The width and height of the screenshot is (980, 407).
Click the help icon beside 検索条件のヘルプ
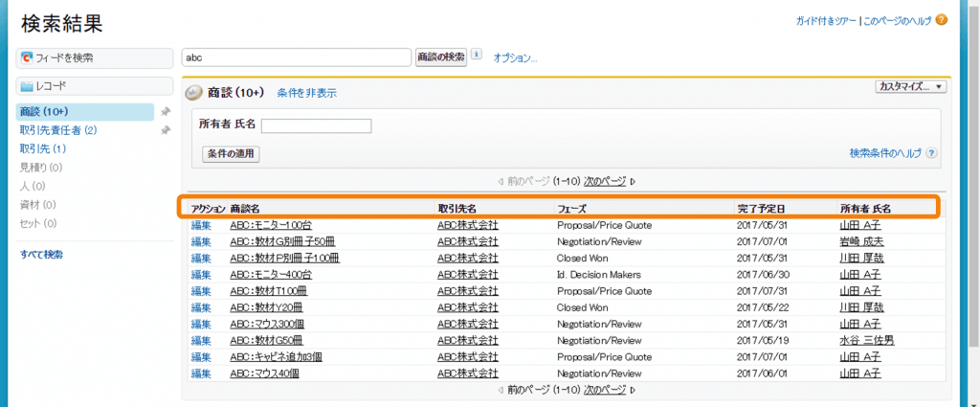coord(931,153)
